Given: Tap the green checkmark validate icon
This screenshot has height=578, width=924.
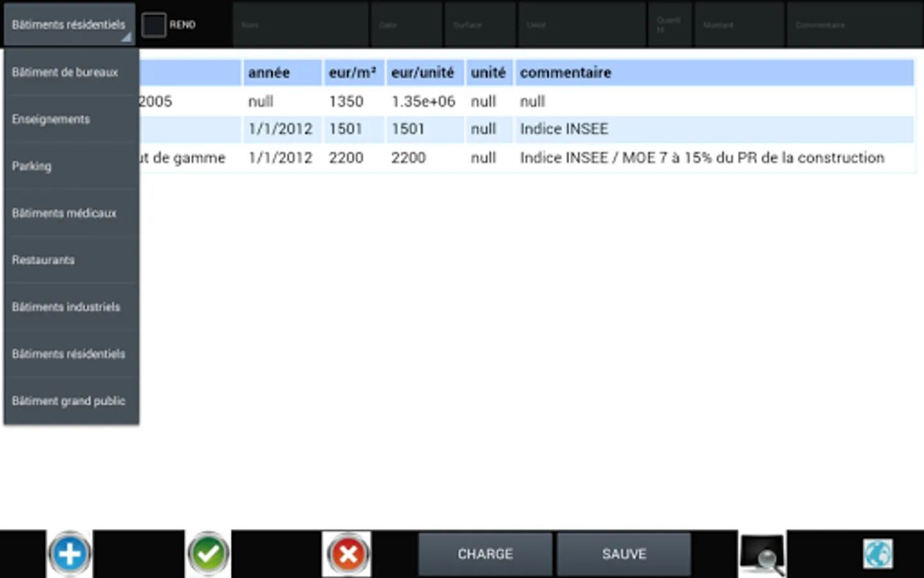Looking at the screenshot, I should point(208,553).
